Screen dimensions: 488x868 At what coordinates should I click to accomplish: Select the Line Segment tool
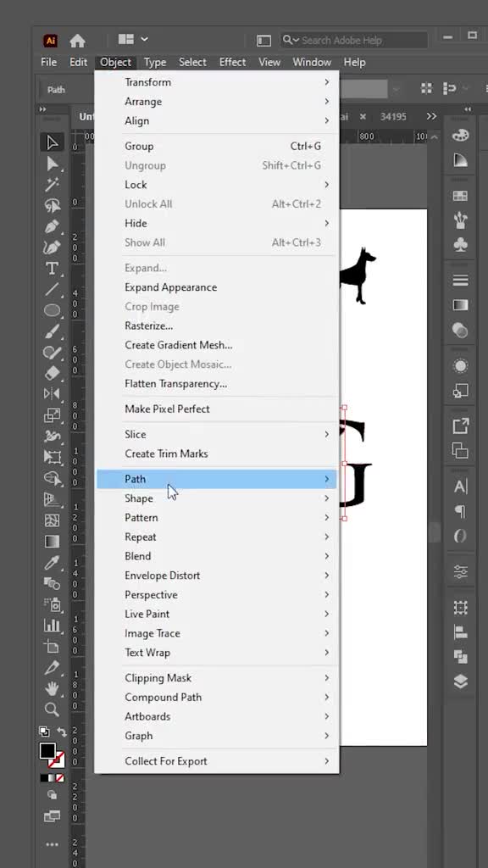[x=52, y=290]
